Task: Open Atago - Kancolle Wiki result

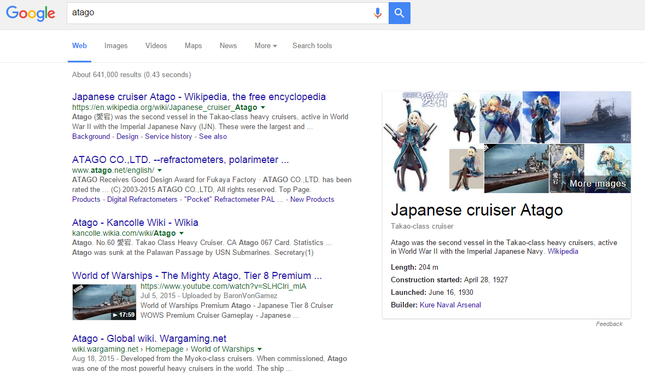Action: pos(135,223)
